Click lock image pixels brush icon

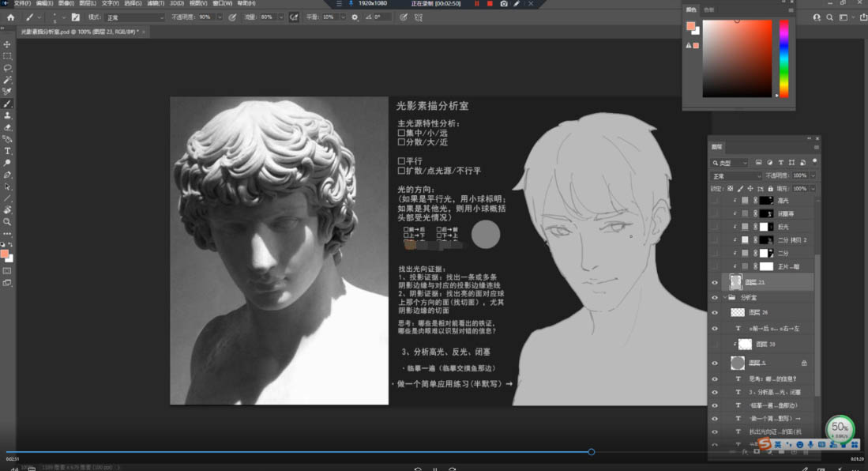pyautogui.click(x=740, y=188)
